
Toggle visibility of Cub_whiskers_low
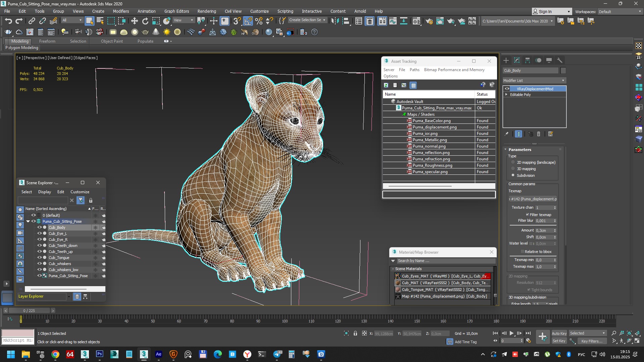pos(39,270)
